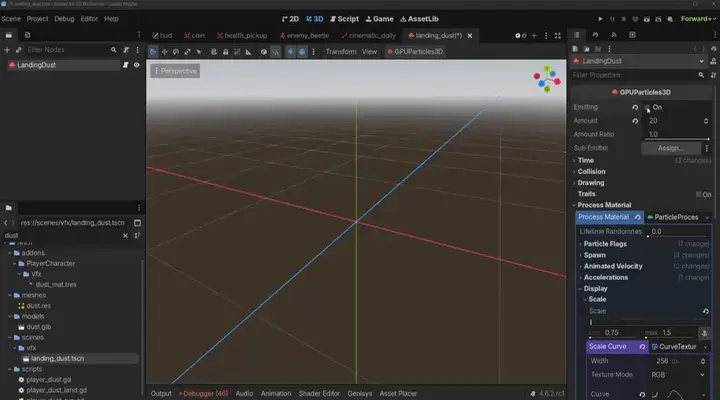The width and height of the screenshot is (720, 400).
Task: Open the Scene menu
Action: coord(11,19)
